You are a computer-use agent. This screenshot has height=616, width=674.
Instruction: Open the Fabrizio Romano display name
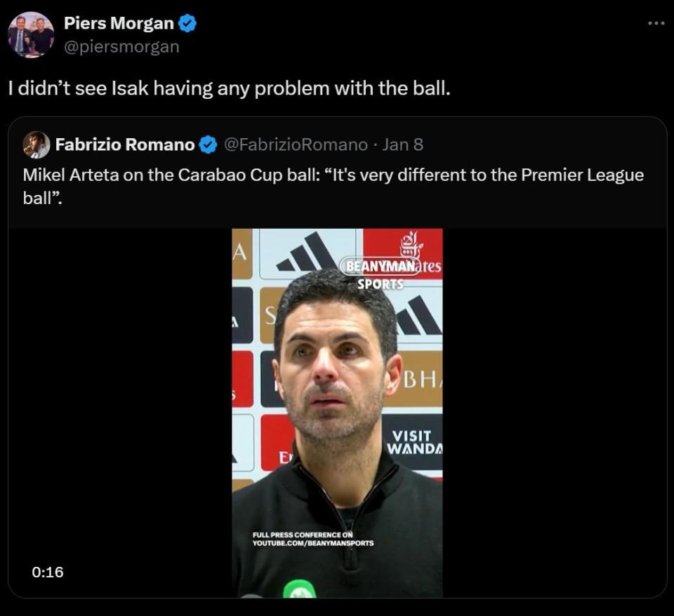tap(124, 145)
